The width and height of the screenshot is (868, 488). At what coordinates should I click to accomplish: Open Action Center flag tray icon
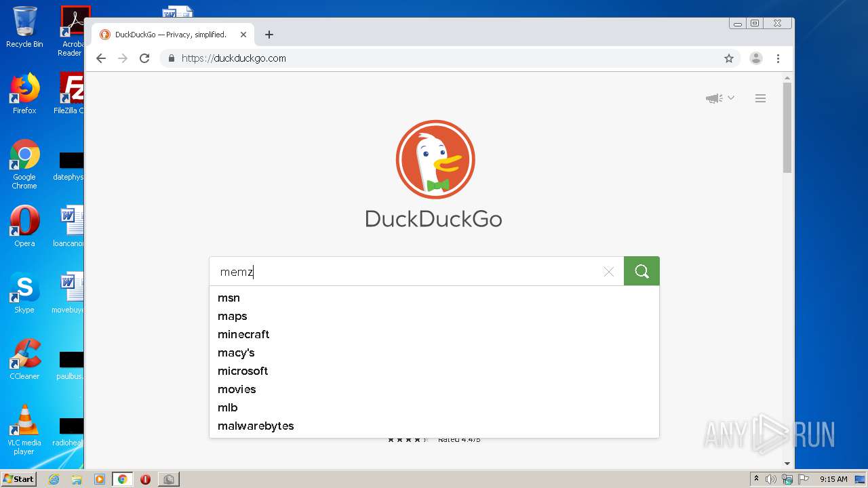[803, 479]
